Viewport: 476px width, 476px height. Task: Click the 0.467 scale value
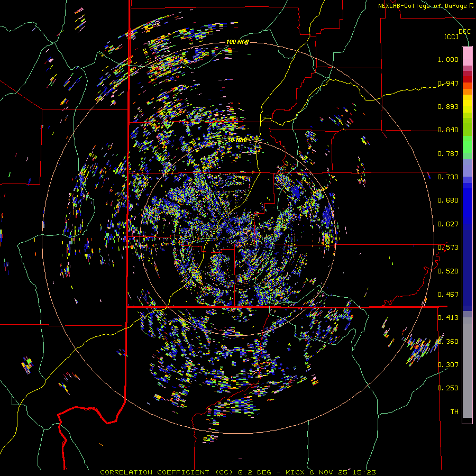[448, 295]
